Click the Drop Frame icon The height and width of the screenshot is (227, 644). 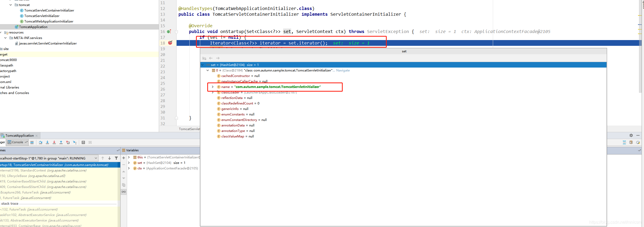pos(68,142)
